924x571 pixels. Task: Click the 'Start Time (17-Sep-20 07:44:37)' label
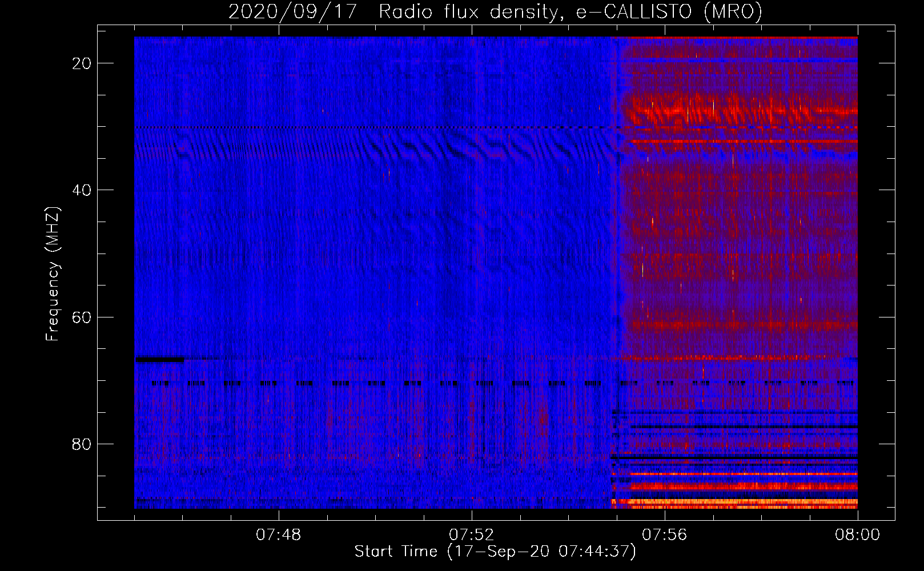[495, 552]
